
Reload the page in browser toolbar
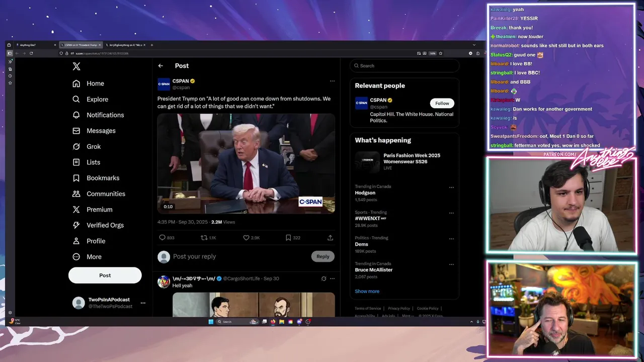tap(31, 53)
